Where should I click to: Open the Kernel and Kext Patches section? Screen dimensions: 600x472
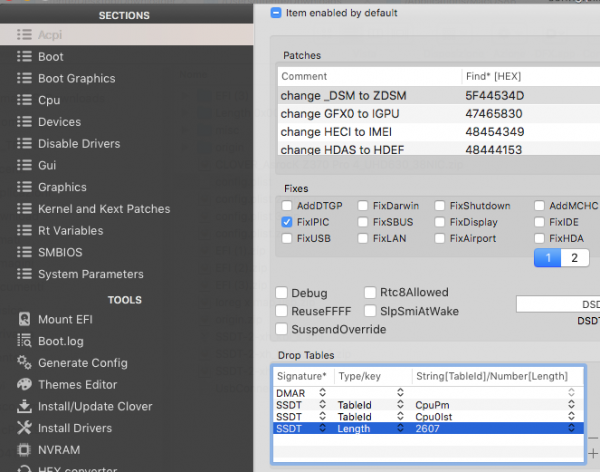tap(103, 209)
